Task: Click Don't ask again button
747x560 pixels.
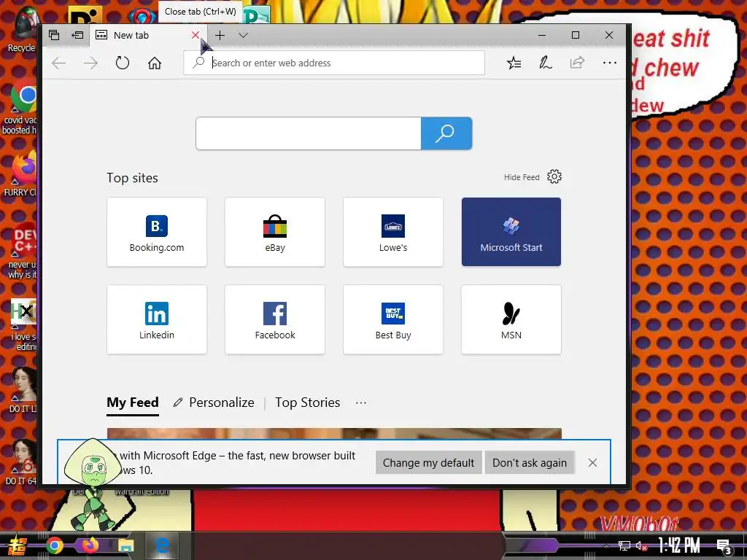Action: [530, 463]
